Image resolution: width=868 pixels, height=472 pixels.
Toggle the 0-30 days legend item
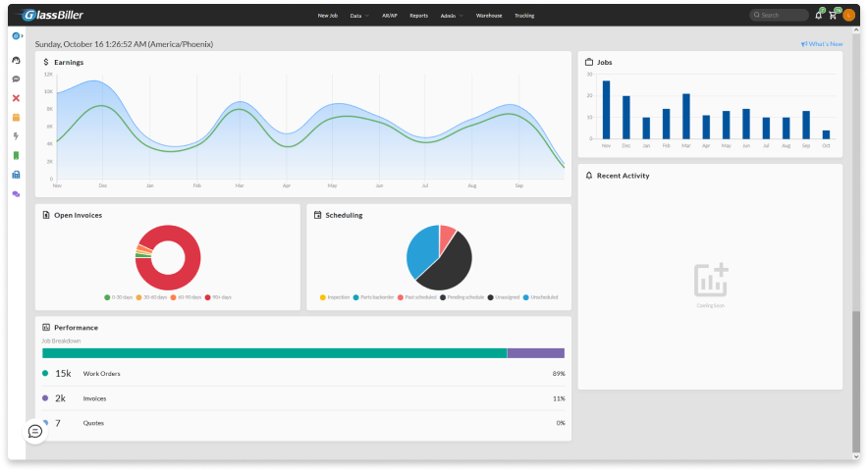pyautogui.click(x=122, y=296)
